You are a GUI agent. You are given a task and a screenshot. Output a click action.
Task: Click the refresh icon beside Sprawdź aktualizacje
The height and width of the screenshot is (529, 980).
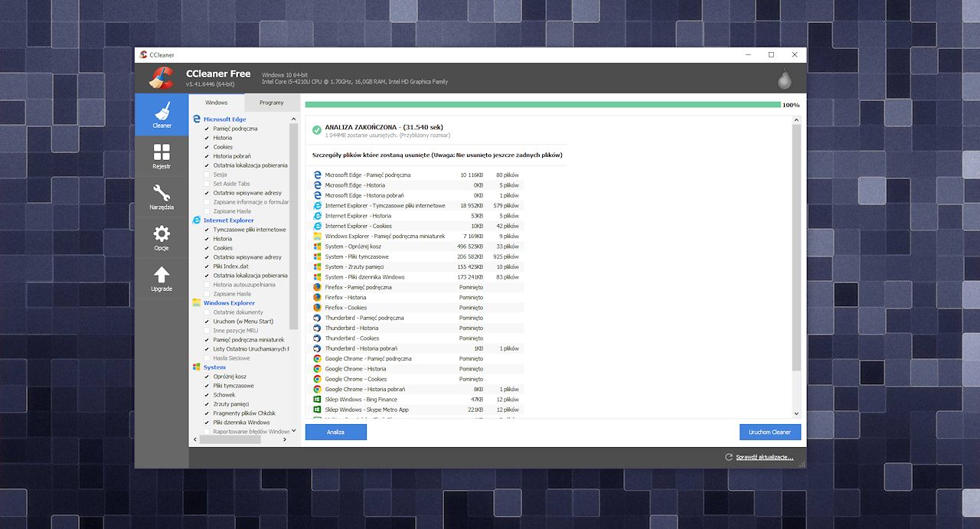[x=729, y=457]
